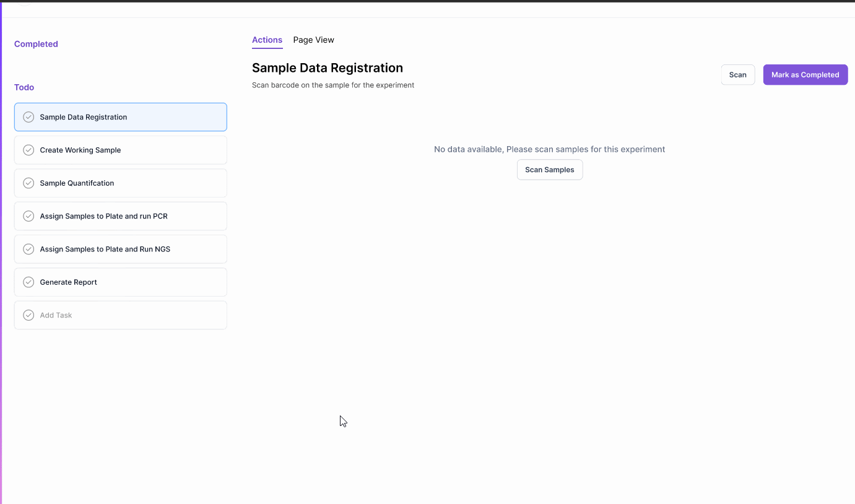The height and width of the screenshot is (504, 855).
Task: Click the checkmark on Assign Samples and Run NGS
Action: click(28, 249)
